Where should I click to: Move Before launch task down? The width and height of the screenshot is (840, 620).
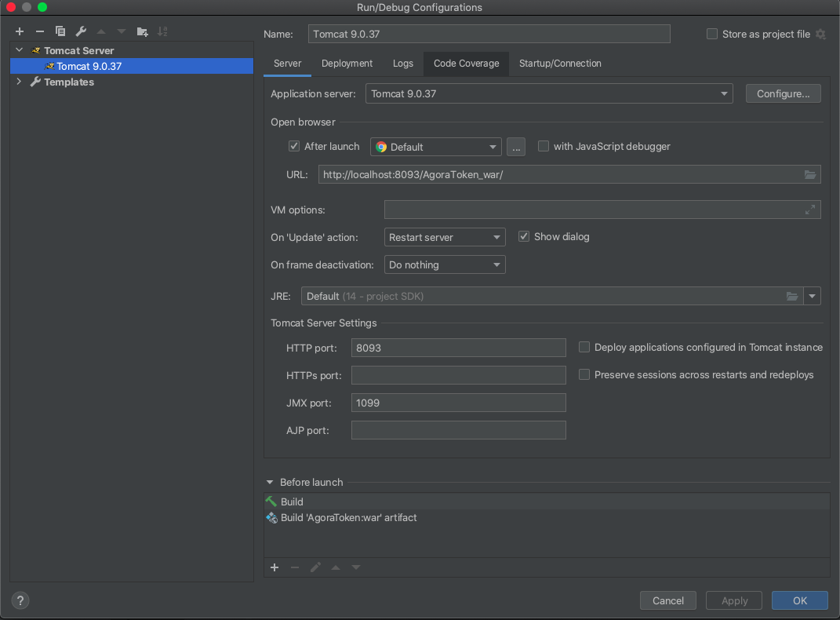[356, 567]
